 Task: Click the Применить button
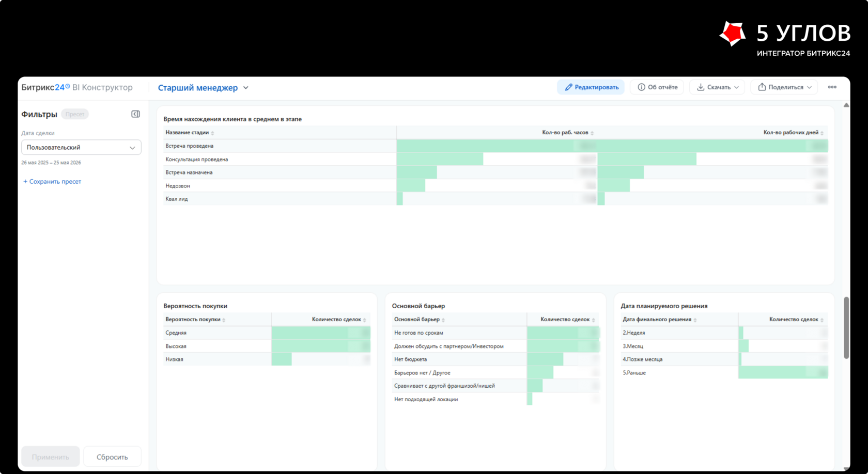pos(50,457)
